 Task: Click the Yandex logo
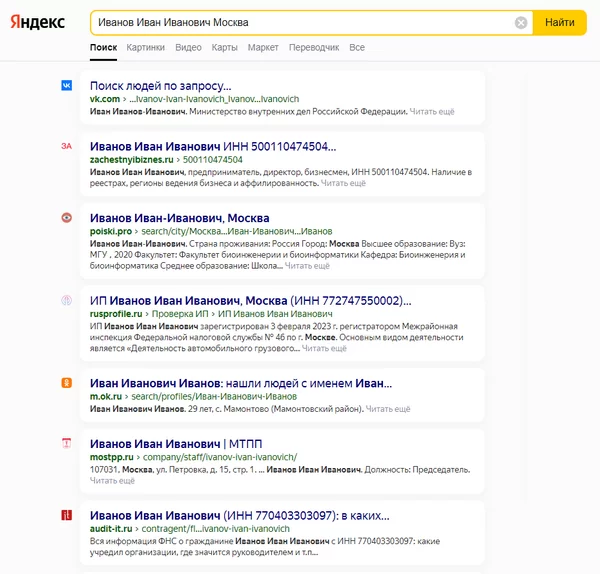coord(38,22)
